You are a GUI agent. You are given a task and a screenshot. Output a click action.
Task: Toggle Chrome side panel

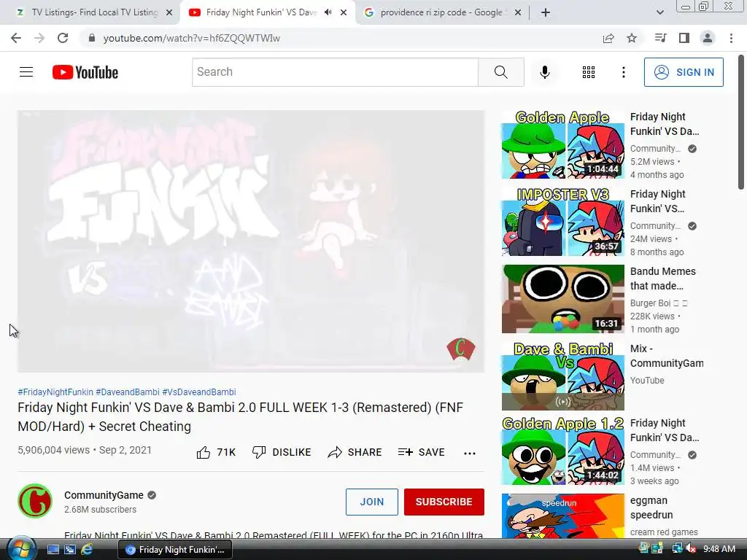tap(684, 38)
